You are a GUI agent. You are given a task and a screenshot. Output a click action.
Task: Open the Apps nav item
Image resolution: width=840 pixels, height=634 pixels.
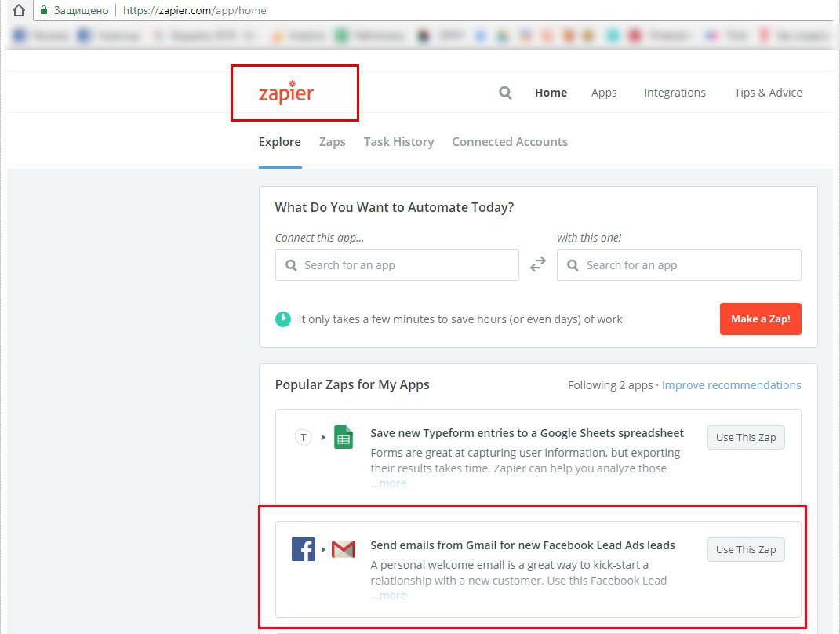pos(604,93)
